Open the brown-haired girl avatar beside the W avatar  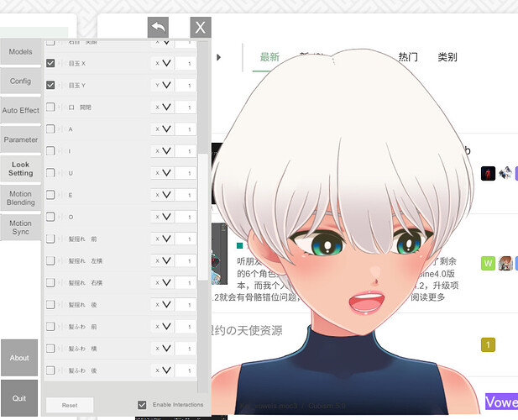point(505,264)
